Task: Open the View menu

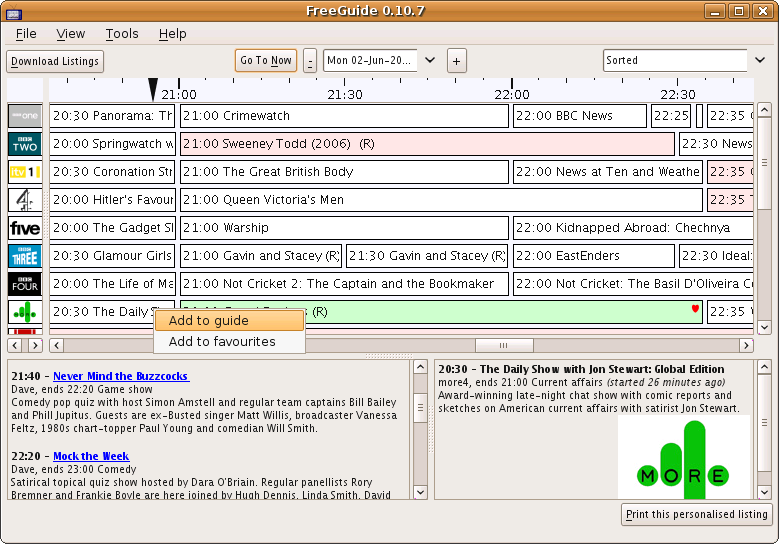Action: (x=71, y=34)
